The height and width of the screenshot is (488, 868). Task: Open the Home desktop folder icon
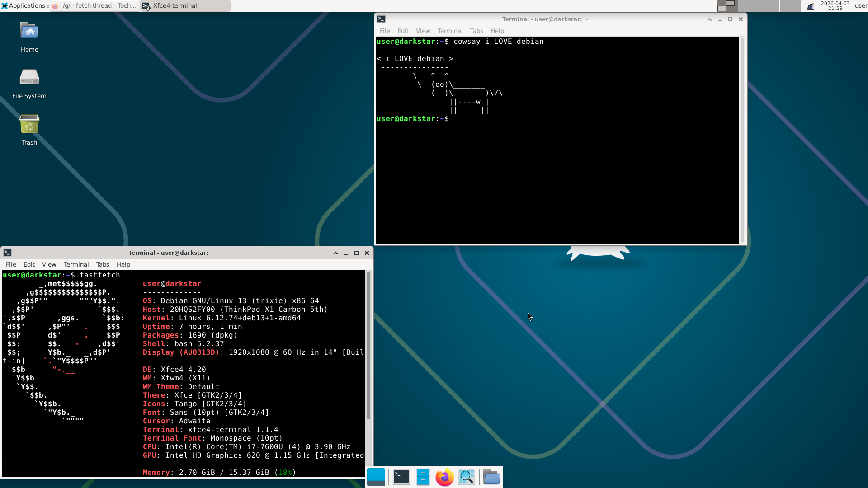tap(29, 31)
